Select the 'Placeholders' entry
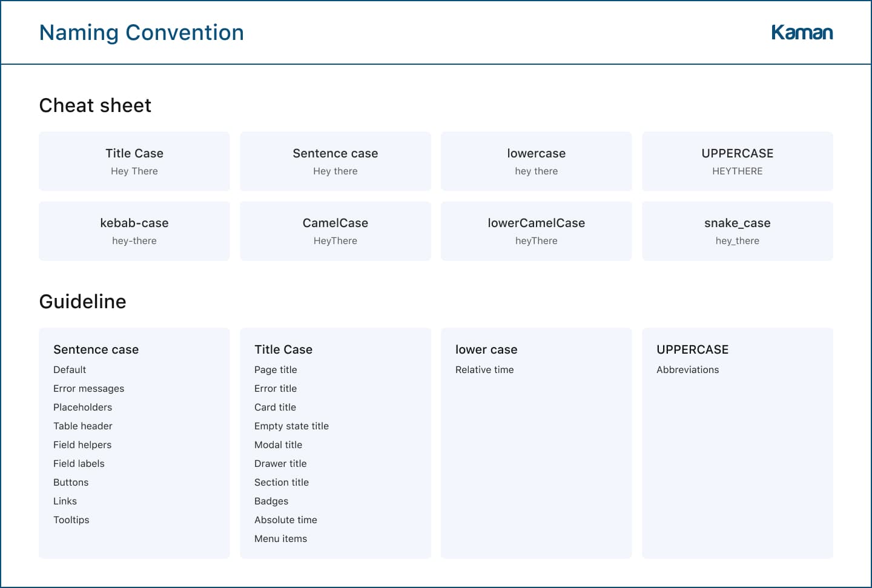This screenshot has height=588, width=872. pyautogui.click(x=83, y=408)
